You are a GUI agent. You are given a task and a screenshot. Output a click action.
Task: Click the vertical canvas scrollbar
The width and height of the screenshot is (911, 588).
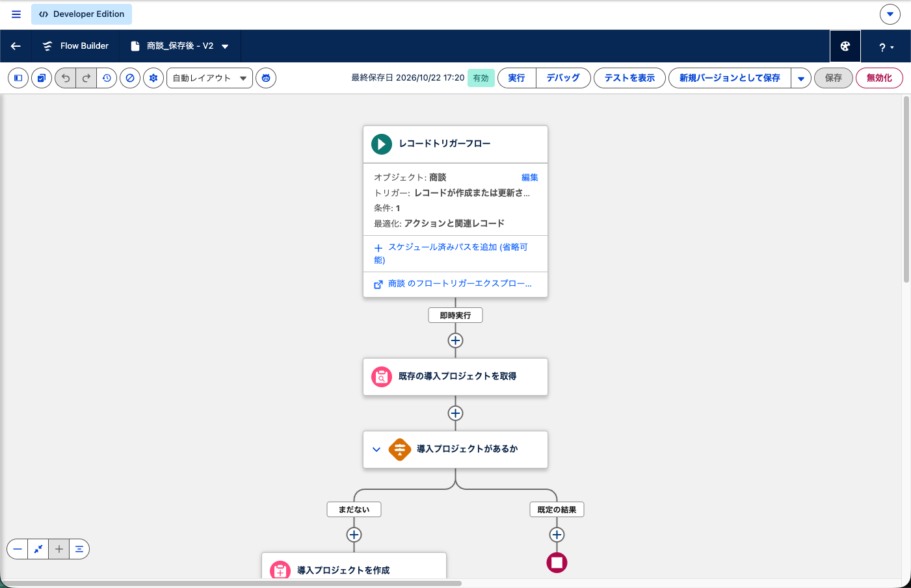click(x=906, y=189)
